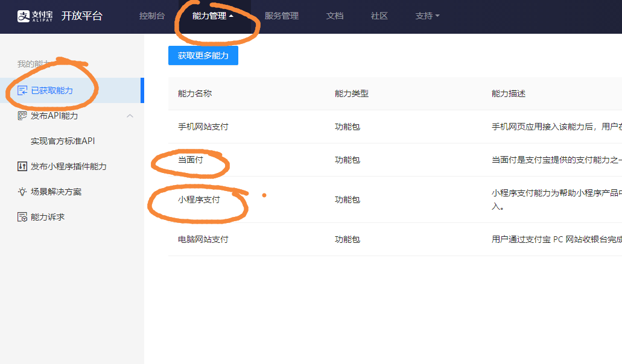Collapse the 发布API能力 section chevron
This screenshot has width=622, height=364.
point(130,116)
